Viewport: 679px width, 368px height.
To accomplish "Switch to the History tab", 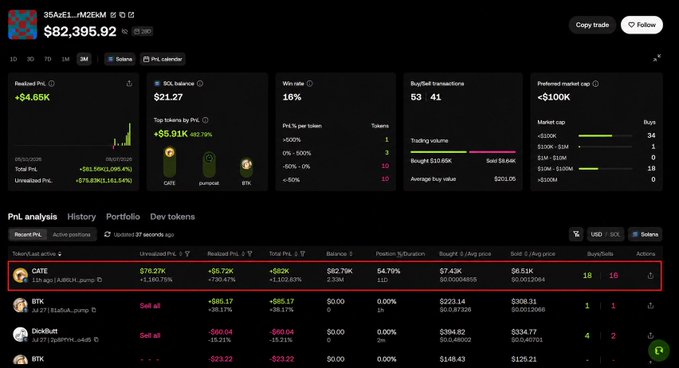I will (x=81, y=217).
